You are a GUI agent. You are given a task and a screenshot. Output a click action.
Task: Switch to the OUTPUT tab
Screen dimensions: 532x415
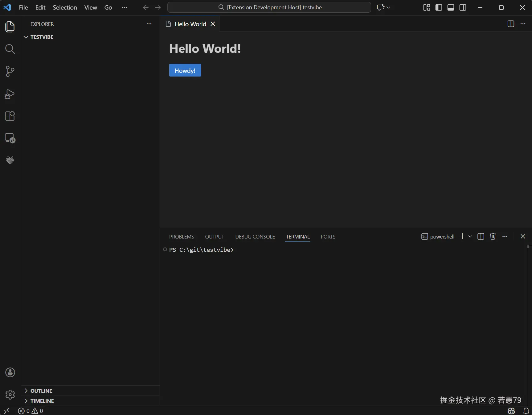click(215, 237)
